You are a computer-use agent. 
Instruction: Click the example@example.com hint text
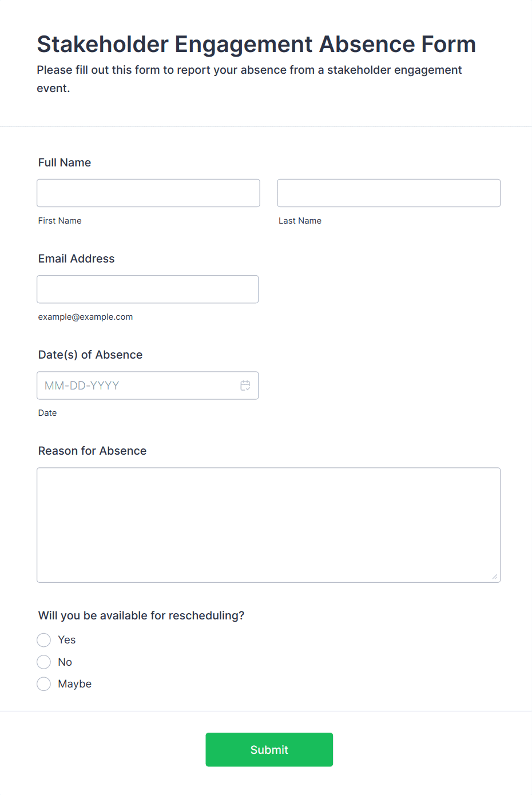click(x=86, y=317)
